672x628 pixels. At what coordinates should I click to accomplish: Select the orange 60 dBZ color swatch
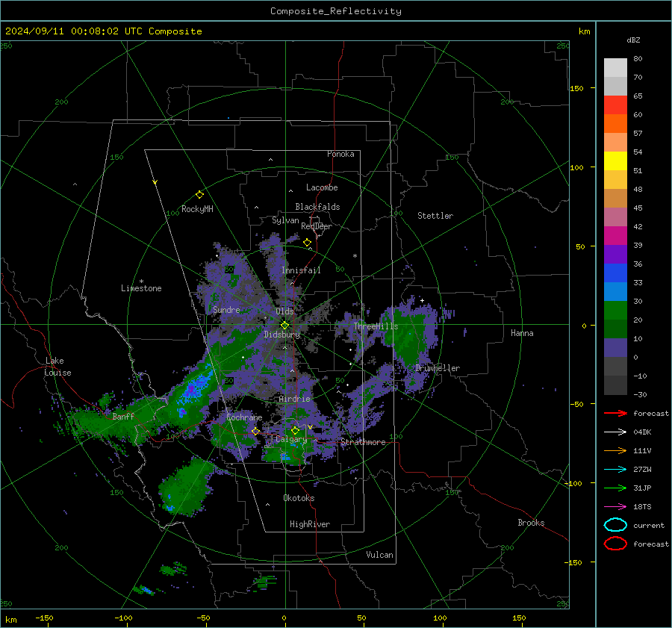615,123
